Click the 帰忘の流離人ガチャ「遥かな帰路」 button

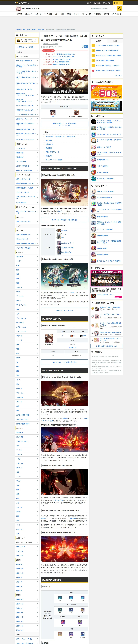tap(65, 124)
